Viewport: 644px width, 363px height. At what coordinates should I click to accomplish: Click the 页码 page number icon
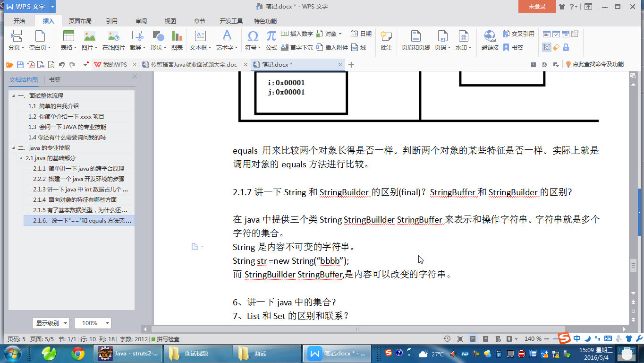[x=442, y=36]
